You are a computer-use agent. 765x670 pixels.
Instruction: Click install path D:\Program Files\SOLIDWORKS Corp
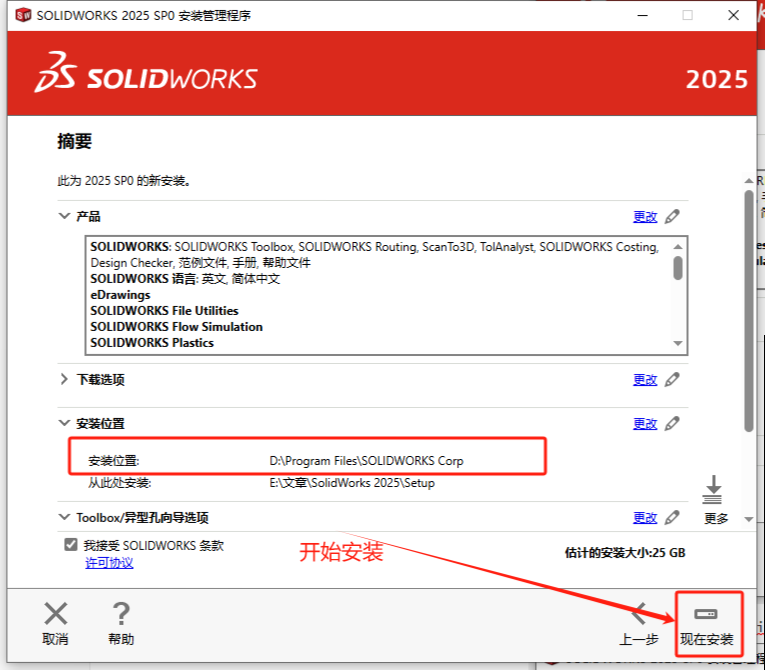coord(366,461)
